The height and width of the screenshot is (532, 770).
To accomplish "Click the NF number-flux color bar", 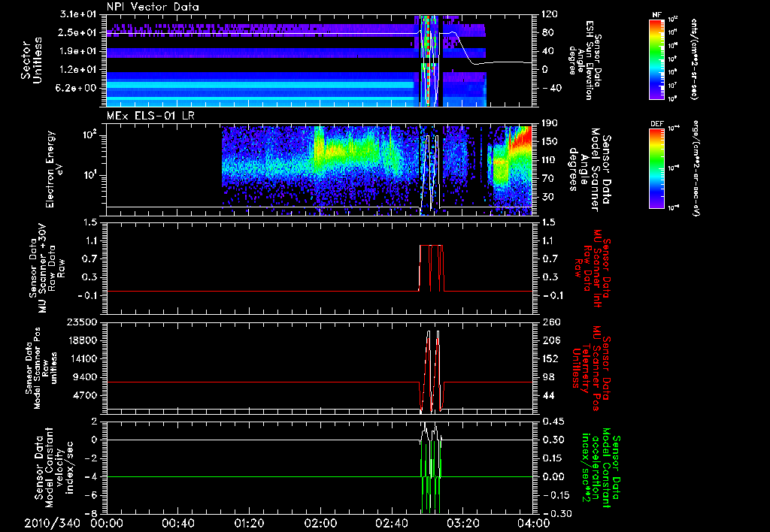I will [x=657, y=59].
